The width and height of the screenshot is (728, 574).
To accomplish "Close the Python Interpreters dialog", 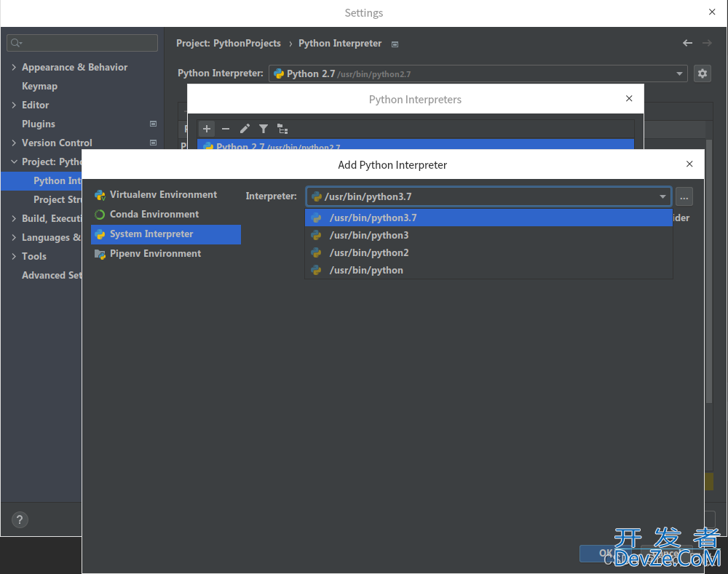I will [x=629, y=98].
